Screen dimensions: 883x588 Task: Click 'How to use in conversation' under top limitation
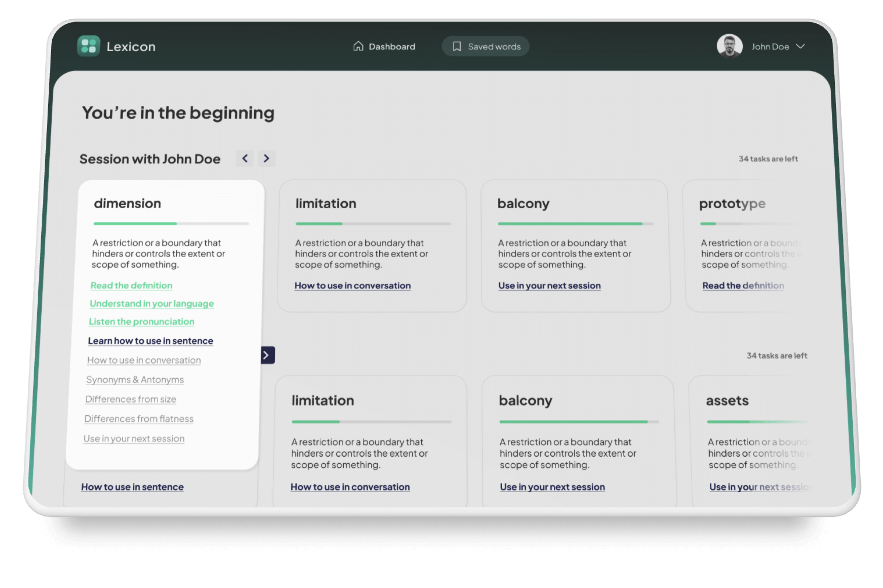pos(353,286)
